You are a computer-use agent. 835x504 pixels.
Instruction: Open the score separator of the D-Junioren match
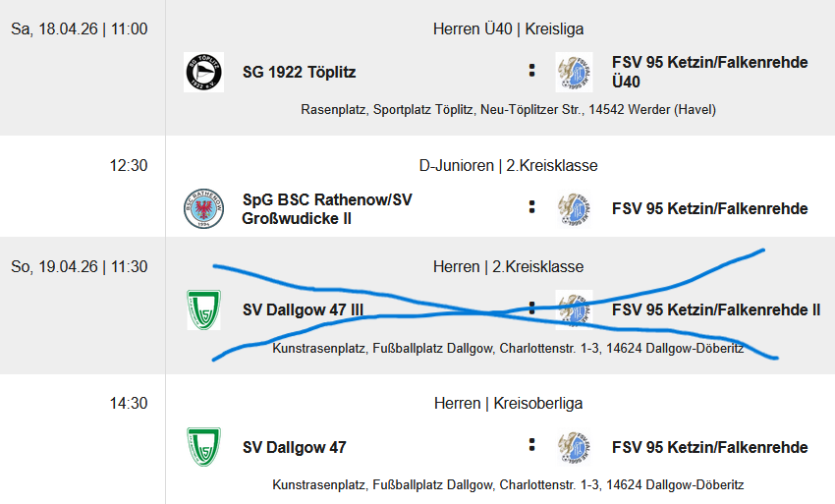click(x=531, y=207)
